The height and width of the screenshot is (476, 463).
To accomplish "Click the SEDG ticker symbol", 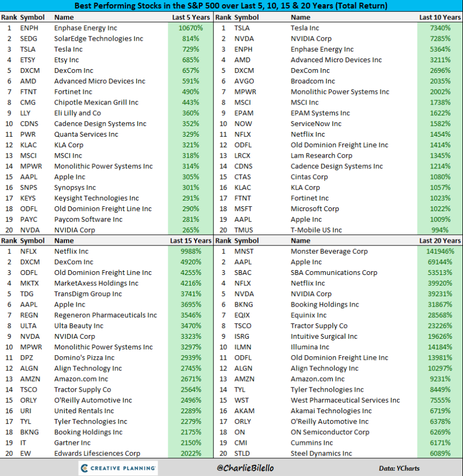I will coord(30,39).
